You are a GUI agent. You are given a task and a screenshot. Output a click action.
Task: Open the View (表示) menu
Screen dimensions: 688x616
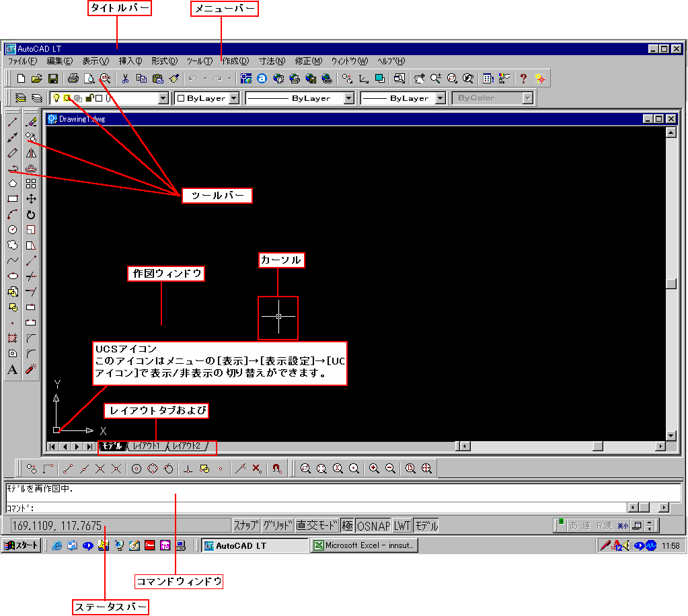tap(95, 61)
